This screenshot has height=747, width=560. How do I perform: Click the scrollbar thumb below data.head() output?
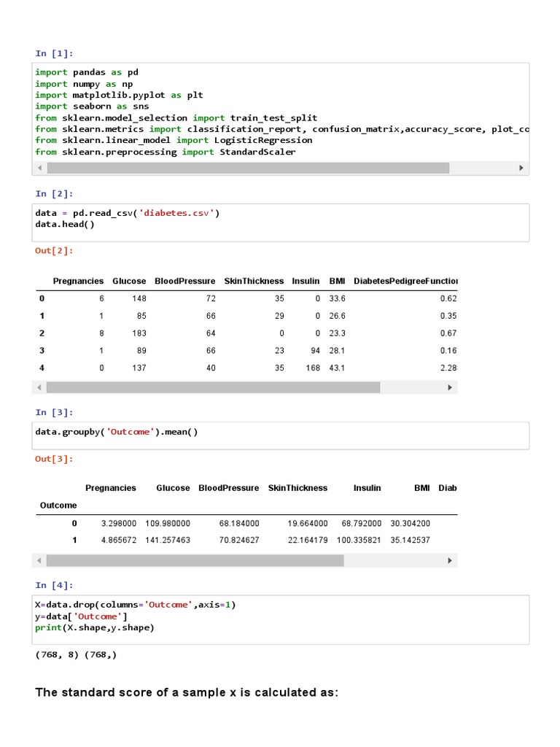click(213, 387)
